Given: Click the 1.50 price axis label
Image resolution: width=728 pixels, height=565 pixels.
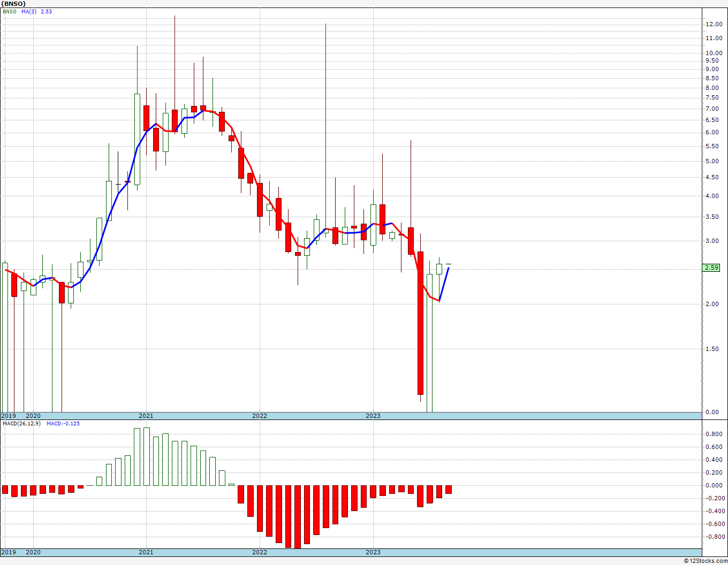Looking at the screenshot, I should [712, 349].
